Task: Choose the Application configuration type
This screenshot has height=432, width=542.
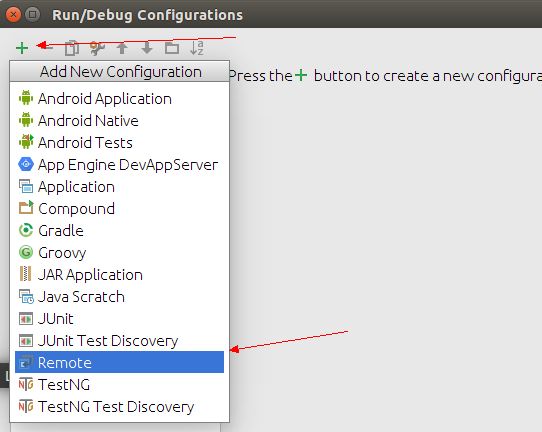Action: pyautogui.click(x=119, y=187)
